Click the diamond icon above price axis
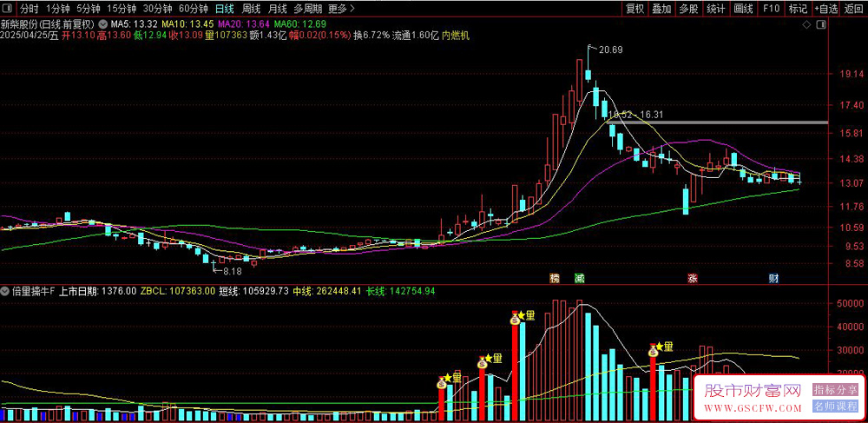 [x=806, y=25]
